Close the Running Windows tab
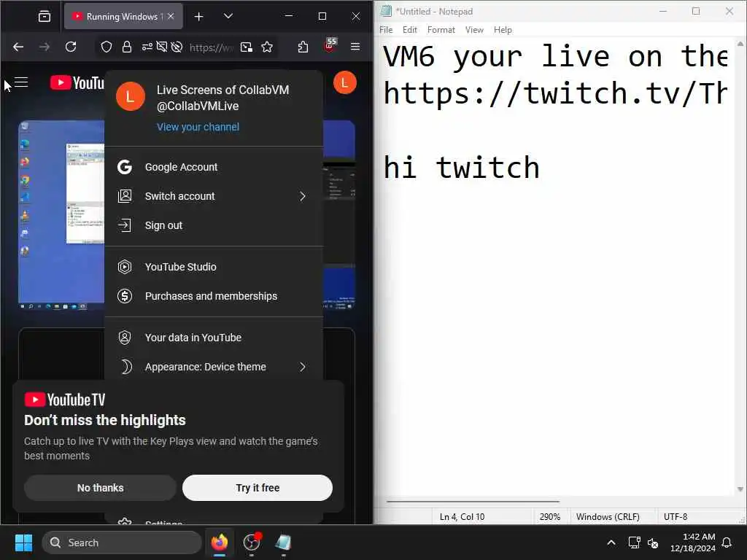 click(x=171, y=16)
